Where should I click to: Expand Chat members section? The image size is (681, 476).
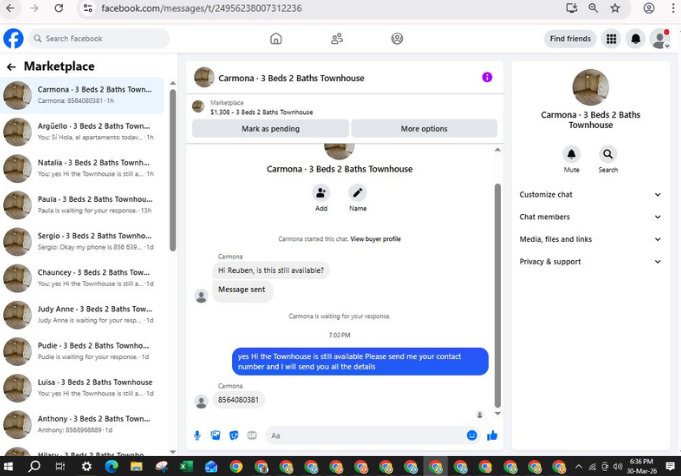click(x=590, y=217)
